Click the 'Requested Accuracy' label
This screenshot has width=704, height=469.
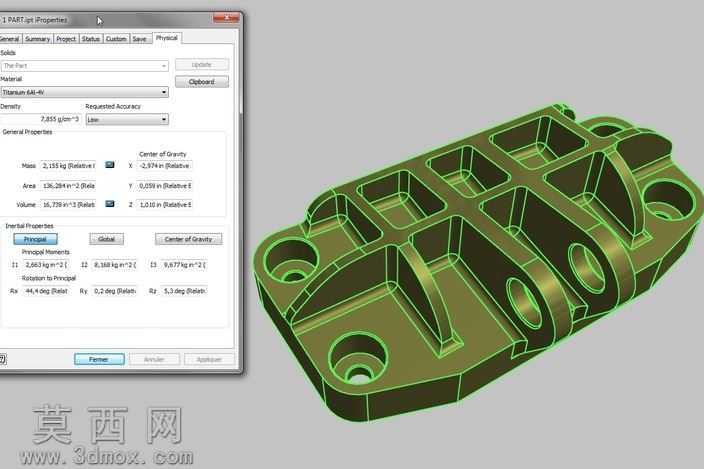click(x=113, y=106)
